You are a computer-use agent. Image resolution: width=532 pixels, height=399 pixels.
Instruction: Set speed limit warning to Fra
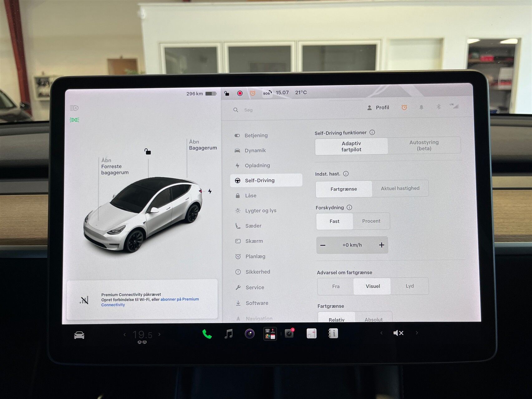pos(336,286)
